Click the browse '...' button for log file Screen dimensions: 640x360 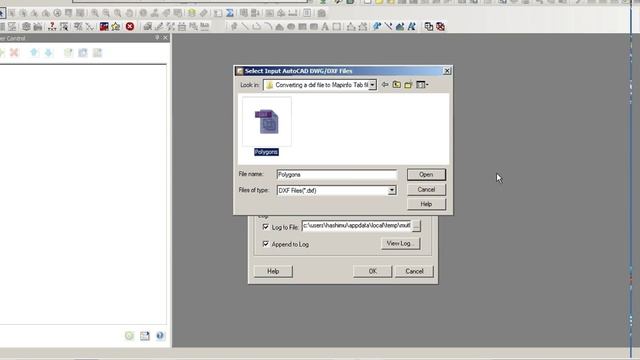click(x=416, y=225)
